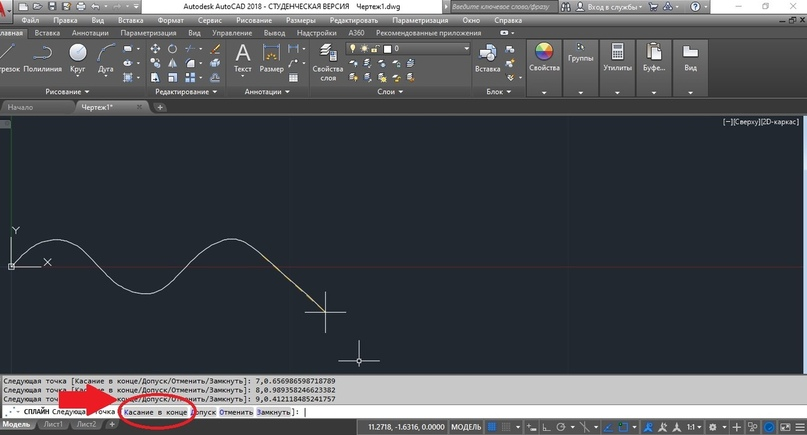This screenshot has width=807, height=435.
Task: Expand the Вход в службы dropdown
Action: [x=614, y=7]
